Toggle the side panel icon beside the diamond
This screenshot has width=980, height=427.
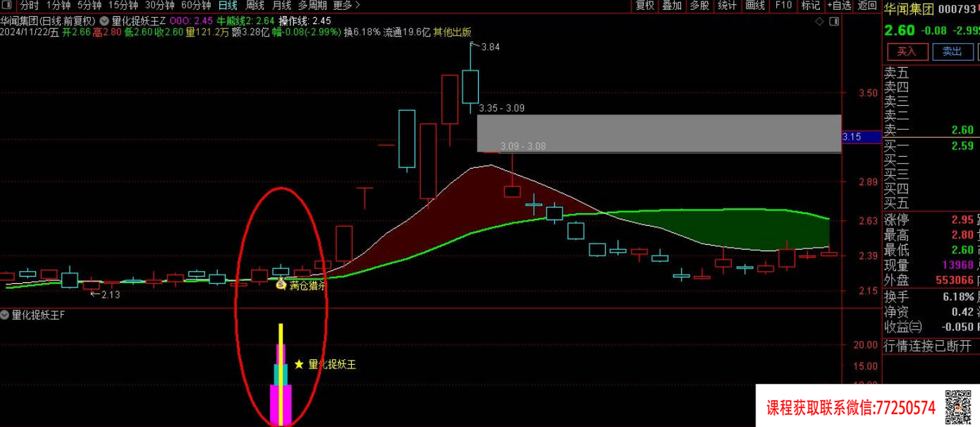pyautogui.click(x=833, y=21)
